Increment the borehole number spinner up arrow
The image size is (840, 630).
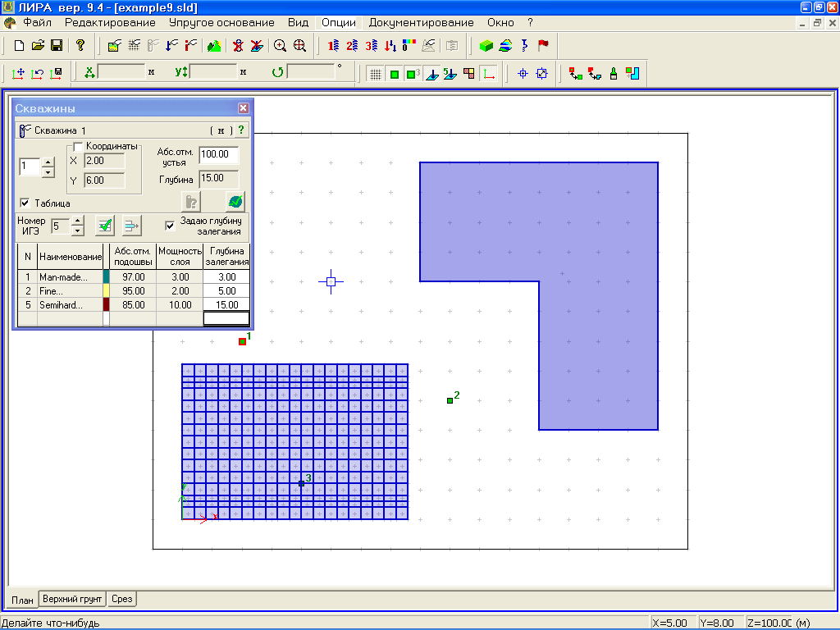pyautogui.click(x=48, y=162)
